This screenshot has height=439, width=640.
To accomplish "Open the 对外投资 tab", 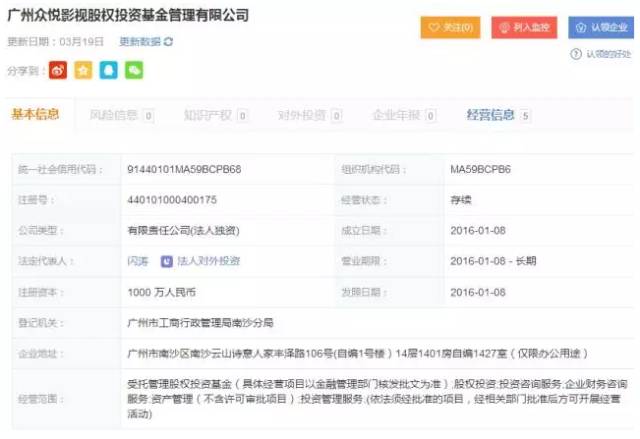I will pyautogui.click(x=301, y=116).
